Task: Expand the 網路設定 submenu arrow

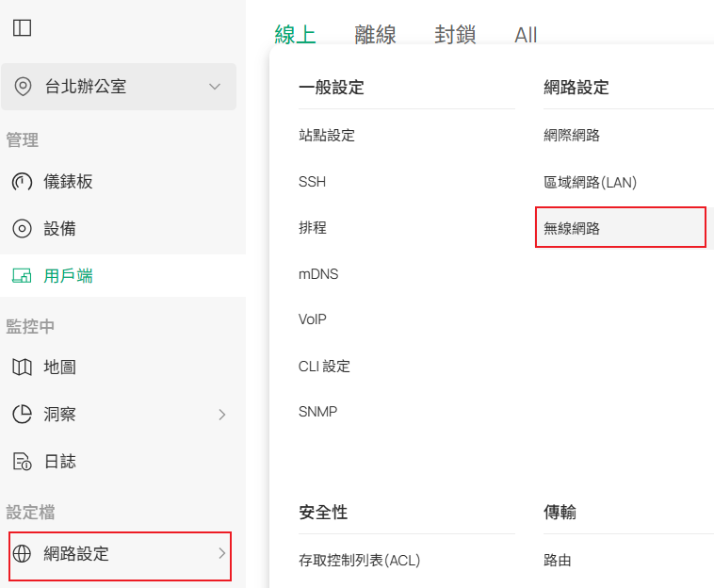Action: click(221, 554)
